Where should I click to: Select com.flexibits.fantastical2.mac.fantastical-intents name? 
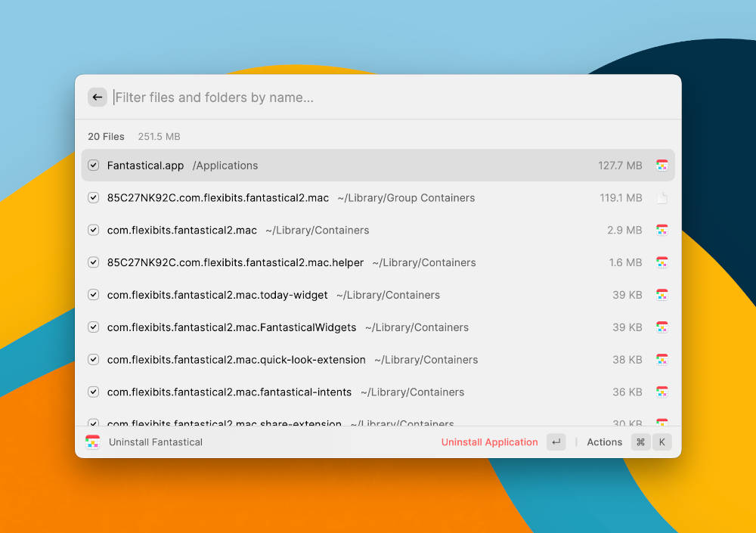click(x=229, y=392)
